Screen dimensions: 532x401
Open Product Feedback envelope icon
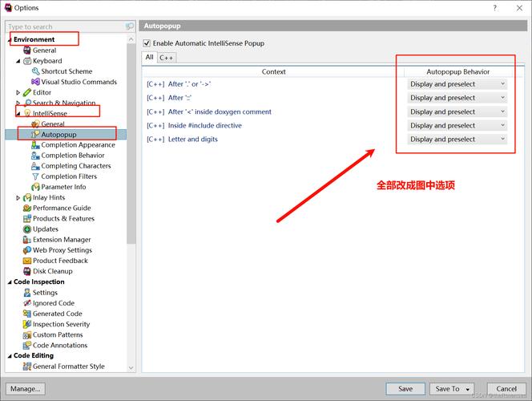(27, 261)
